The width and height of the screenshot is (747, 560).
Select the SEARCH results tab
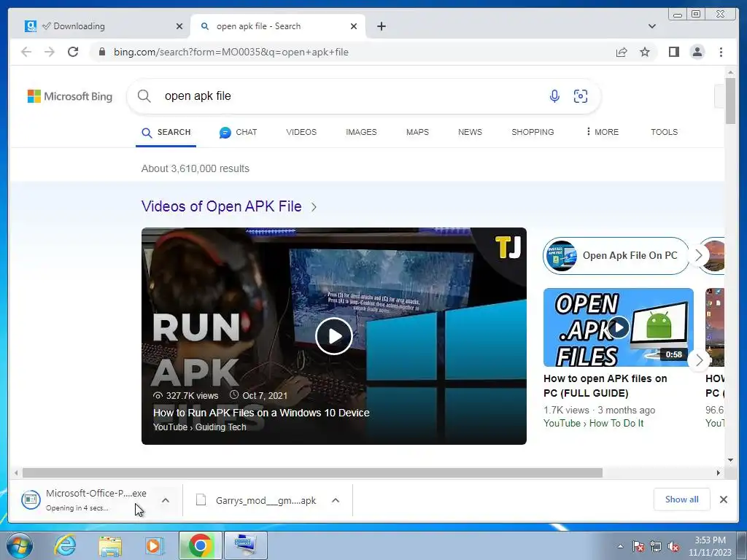click(166, 133)
